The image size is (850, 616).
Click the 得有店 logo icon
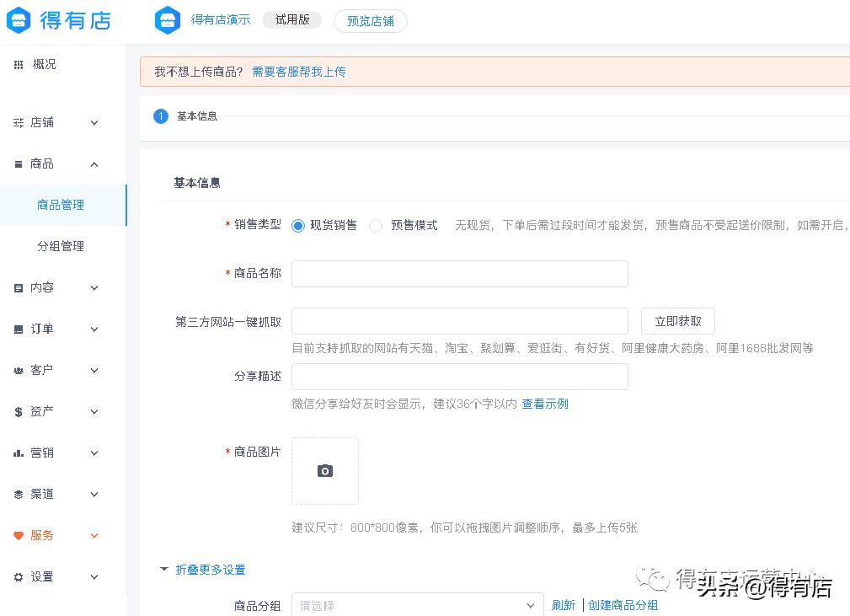pyautogui.click(x=19, y=20)
